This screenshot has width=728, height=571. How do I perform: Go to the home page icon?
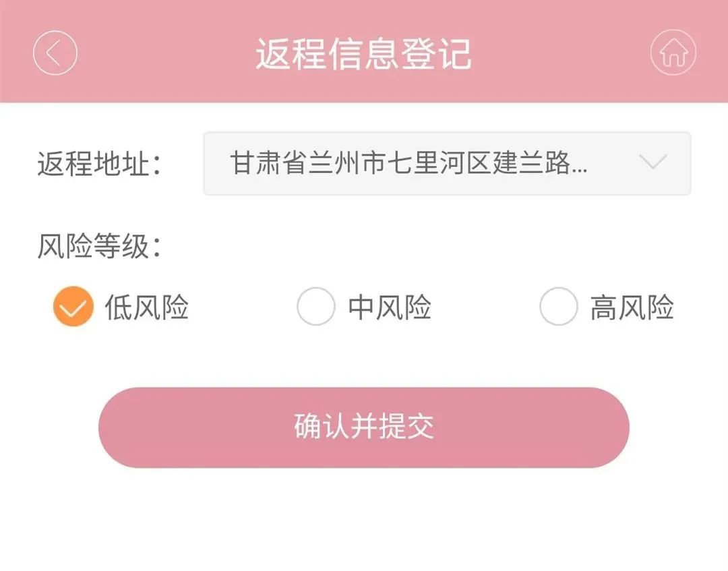click(x=673, y=53)
